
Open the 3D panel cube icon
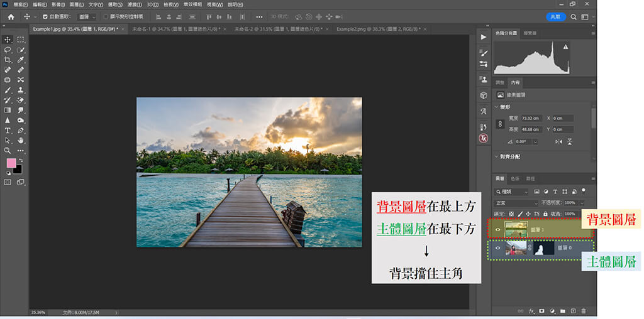(x=484, y=95)
